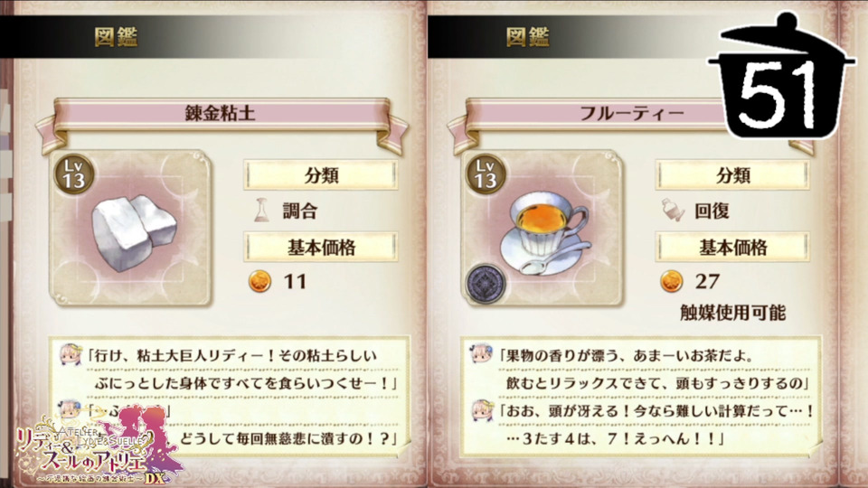Click the character portrait by the tea dialogue

(x=481, y=354)
